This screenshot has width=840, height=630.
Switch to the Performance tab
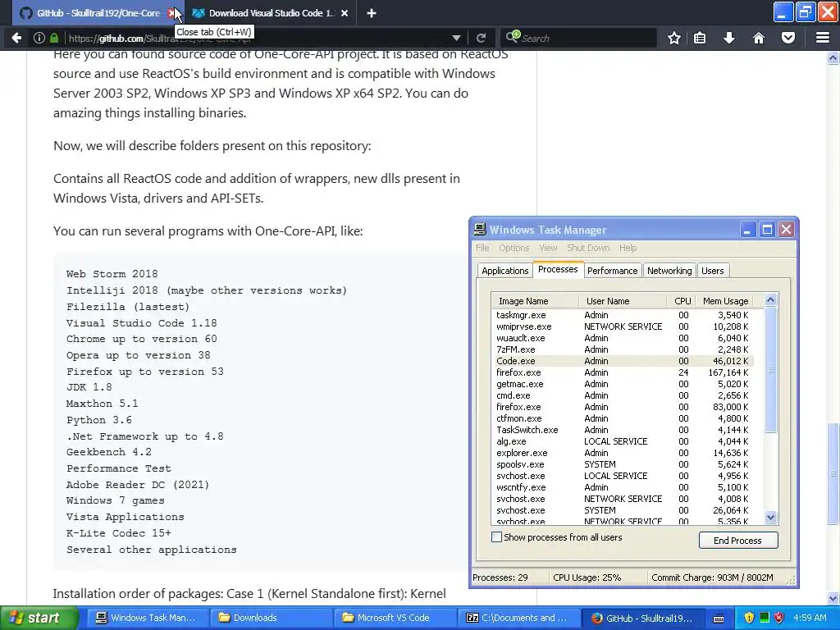612,271
